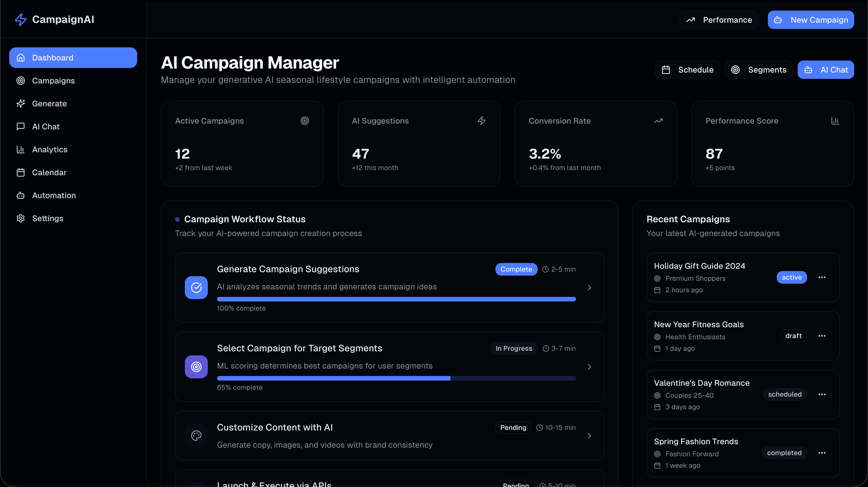The width and height of the screenshot is (868, 487).
Task: Open more options for Holiday Gift Guide 2024
Action: 822,278
